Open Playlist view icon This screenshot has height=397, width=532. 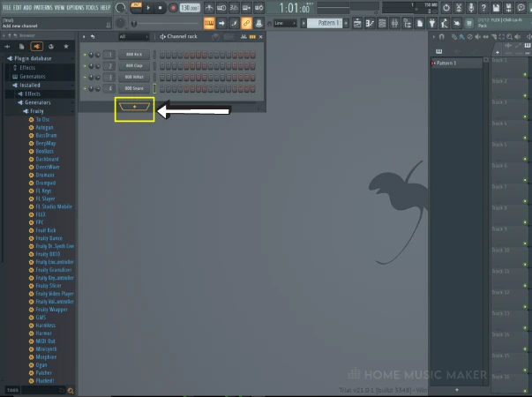click(x=357, y=23)
